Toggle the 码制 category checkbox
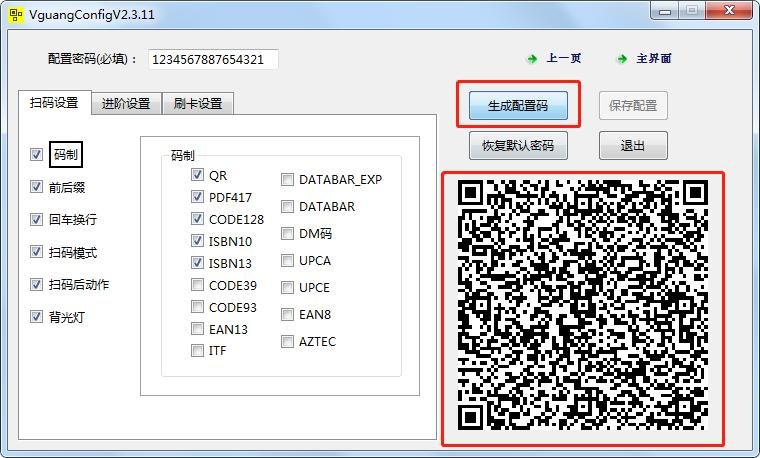 pos(36,155)
